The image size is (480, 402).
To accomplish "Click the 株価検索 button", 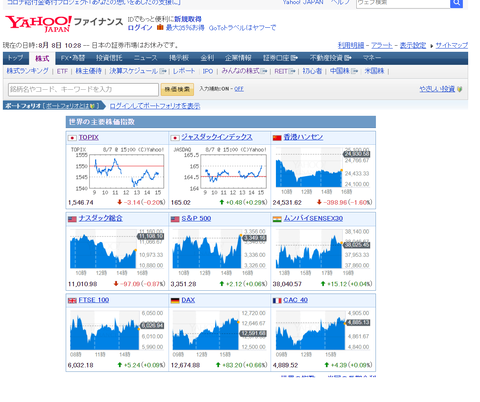I will (x=177, y=89).
